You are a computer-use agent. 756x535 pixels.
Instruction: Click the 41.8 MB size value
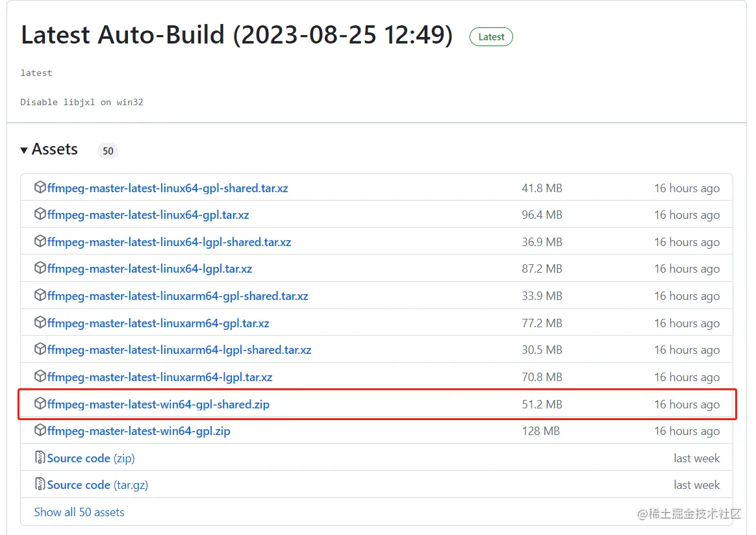click(x=542, y=188)
